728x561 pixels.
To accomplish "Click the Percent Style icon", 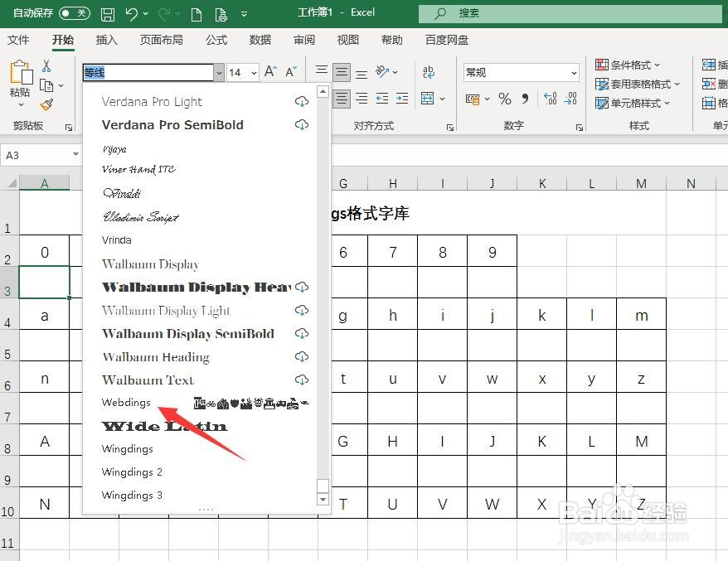I will click(505, 99).
